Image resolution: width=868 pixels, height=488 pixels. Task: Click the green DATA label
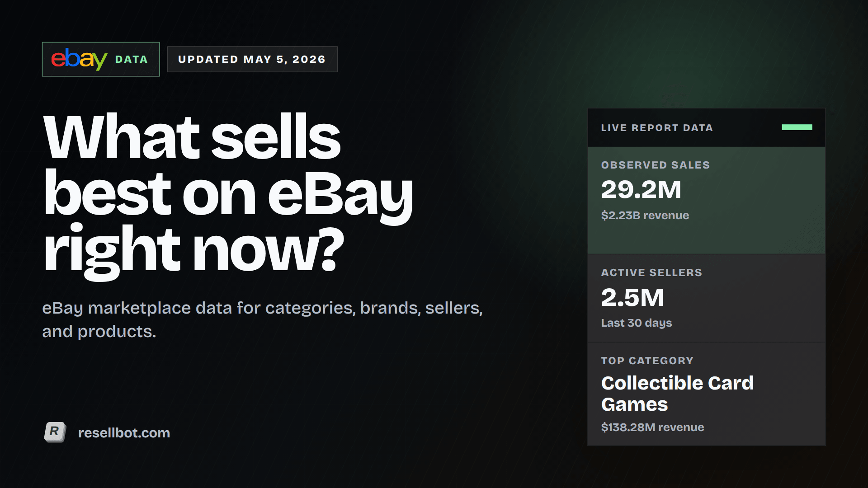132,60
